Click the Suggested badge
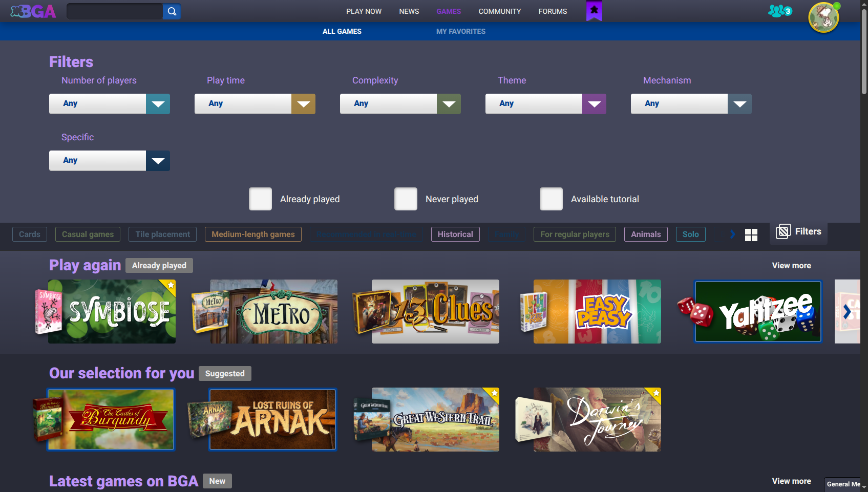The width and height of the screenshot is (868, 492). click(x=225, y=374)
